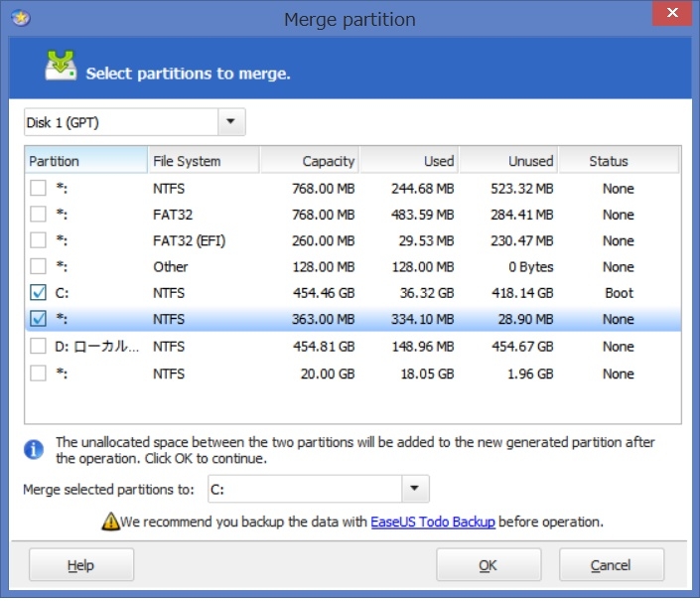Click the '284.41 MB' unused value
This screenshot has width=700, height=601.
522,215
